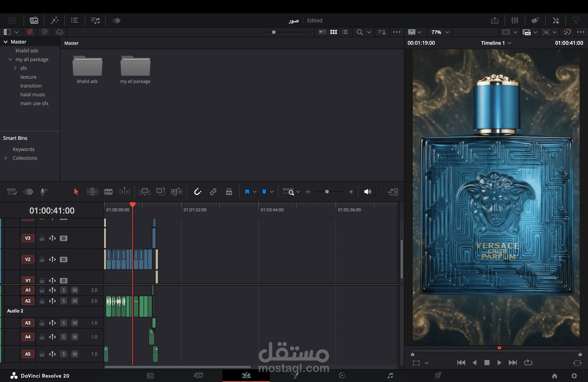This screenshot has width=588, height=382.
Task: Switch to the Cut page
Action: [198, 376]
